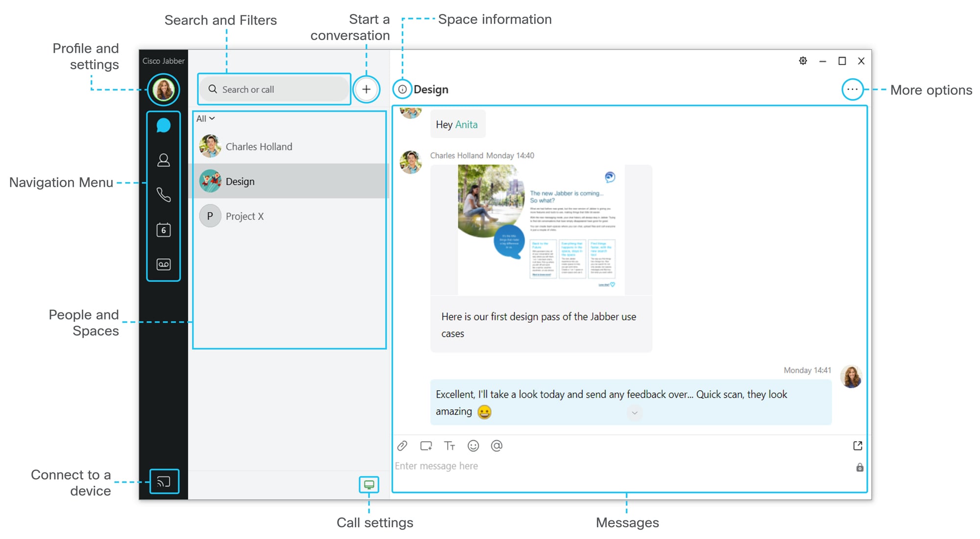
Task: Click the plus button to start conversation
Action: click(367, 90)
